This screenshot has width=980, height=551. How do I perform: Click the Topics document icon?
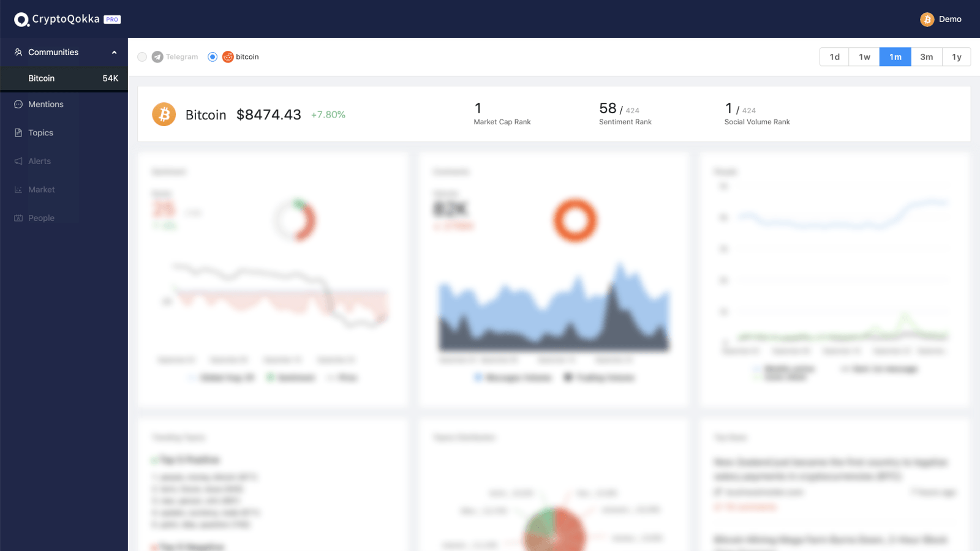[18, 133]
